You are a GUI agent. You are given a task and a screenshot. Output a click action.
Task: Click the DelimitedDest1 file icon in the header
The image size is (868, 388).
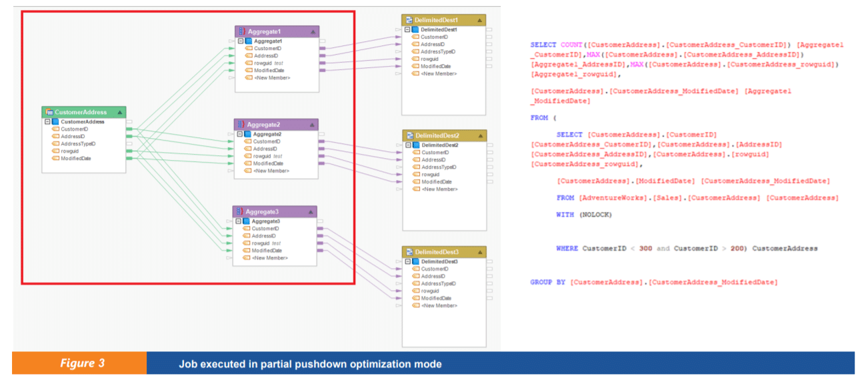tap(410, 19)
